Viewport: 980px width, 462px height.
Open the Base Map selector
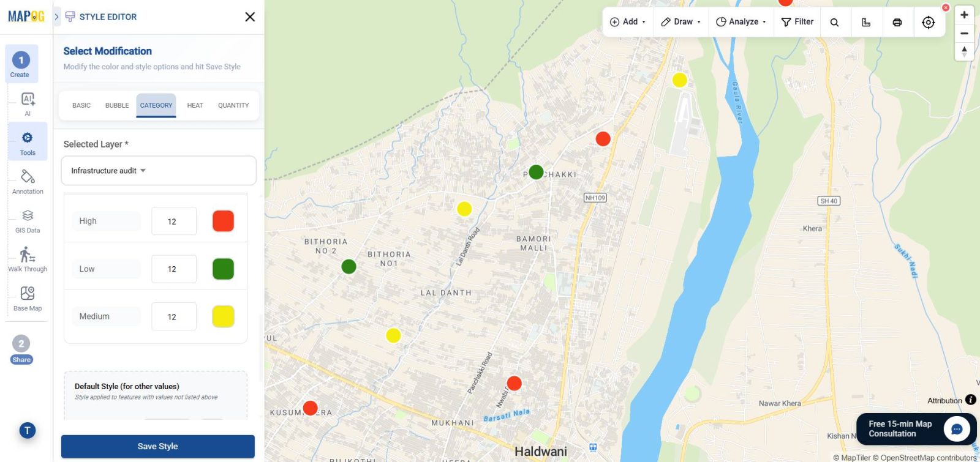[28, 299]
